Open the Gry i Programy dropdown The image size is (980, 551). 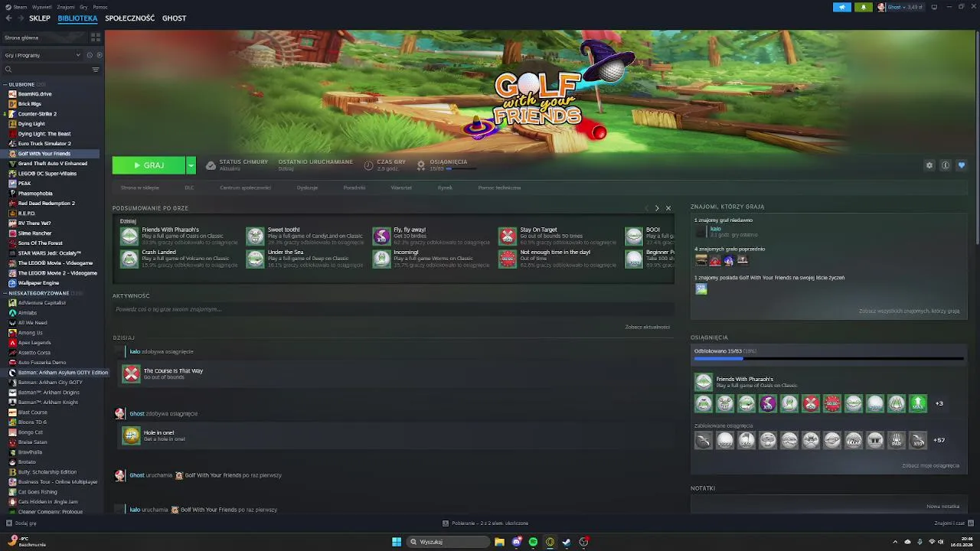(x=42, y=55)
